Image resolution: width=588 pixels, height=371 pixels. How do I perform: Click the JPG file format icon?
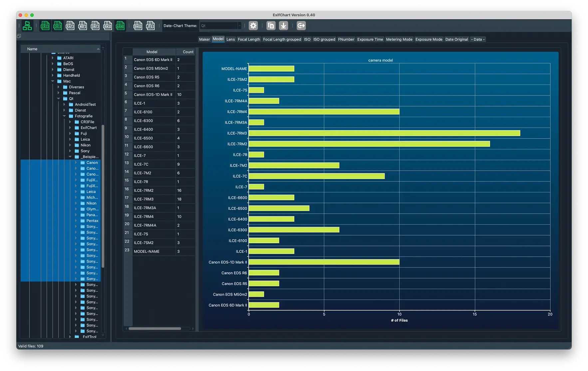pos(150,26)
